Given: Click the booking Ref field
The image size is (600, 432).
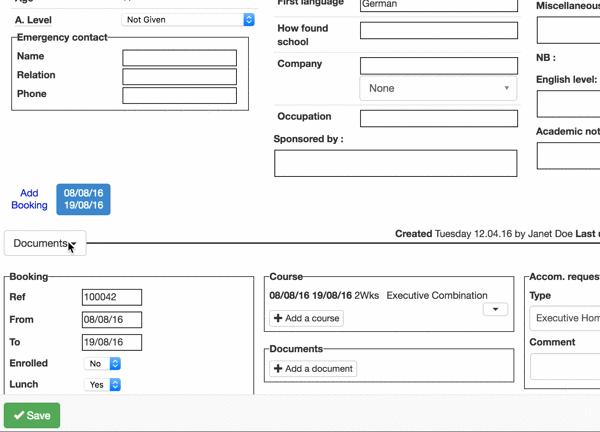Looking at the screenshot, I should coord(112,297).
